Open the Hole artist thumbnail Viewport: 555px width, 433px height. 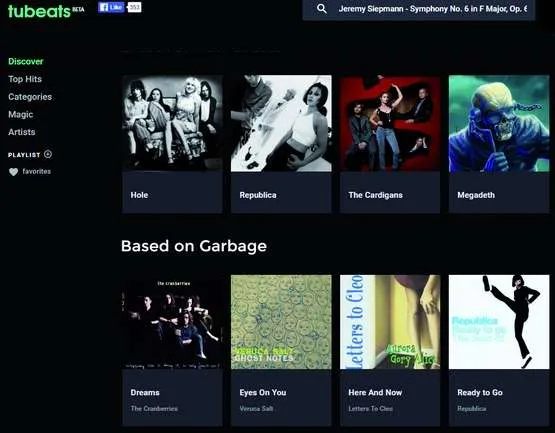pos(172,123)
